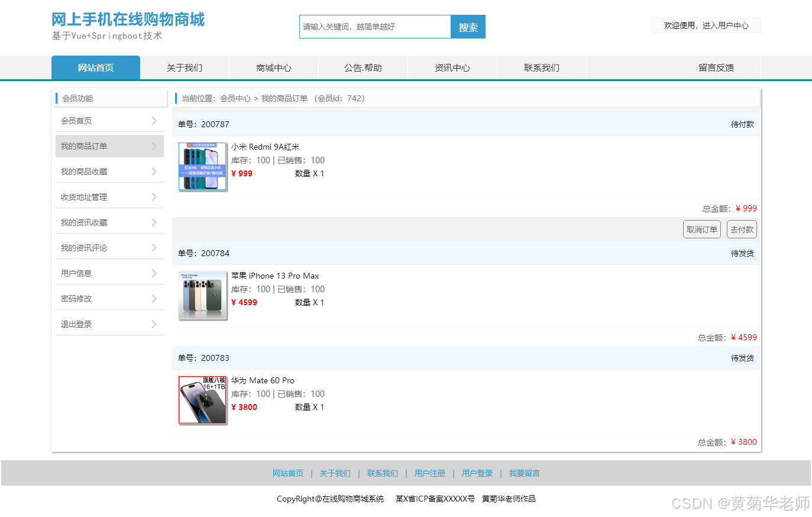Open 商城中心 in the navigation bar
Image resolution: width=812 pixels, height=517 pixels.
pyautogui.click(x=274, y=67)
